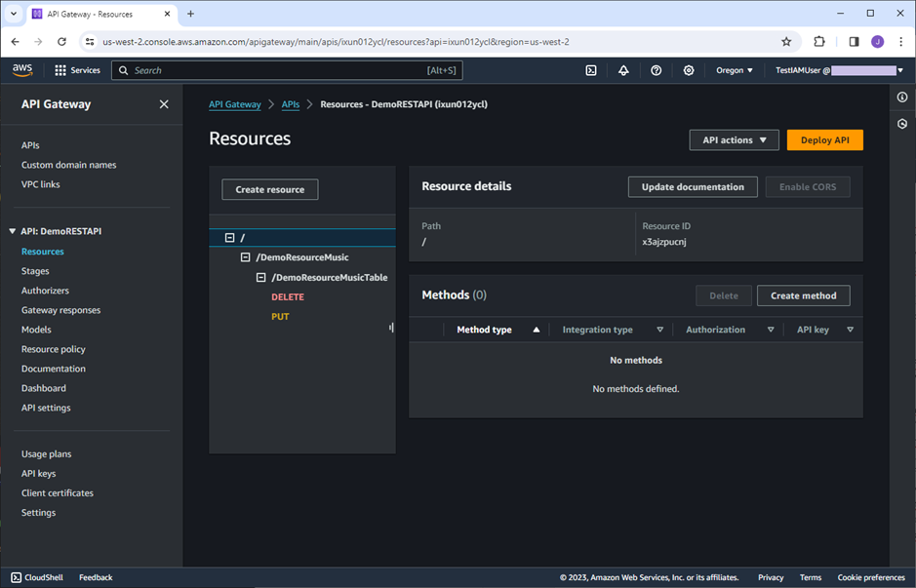Open a new browser tab
This screenshot has height=588, width=916.
click(190, 14)
